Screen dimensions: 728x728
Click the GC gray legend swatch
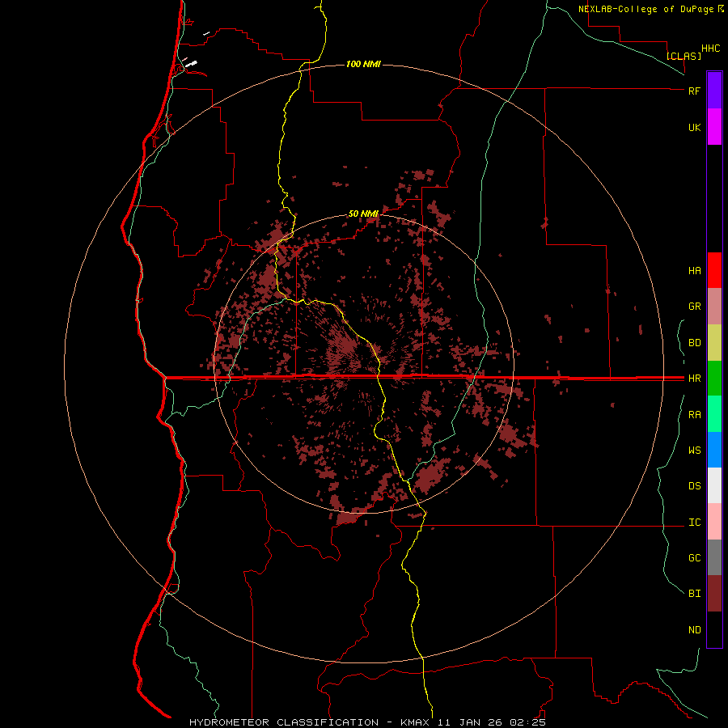pos(714,557)
